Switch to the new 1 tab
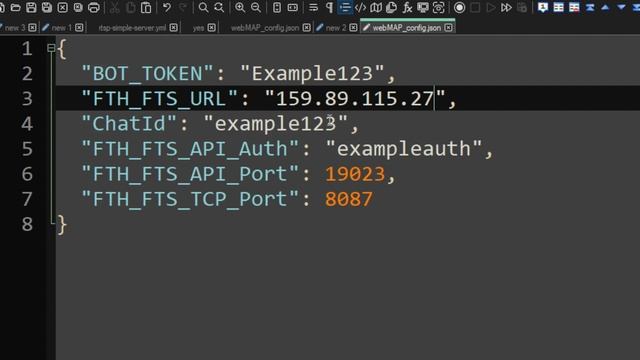This screenshot has width=640, height=360. coord(62,28)
